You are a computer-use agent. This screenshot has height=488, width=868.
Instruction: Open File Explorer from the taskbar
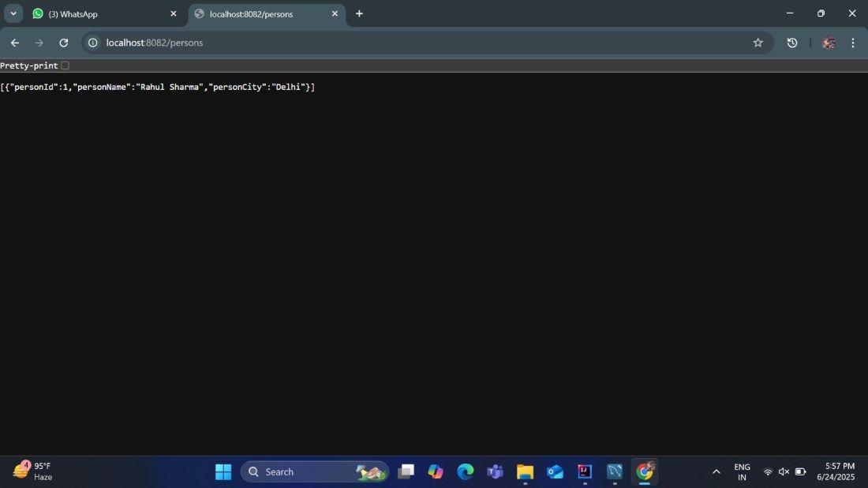pos(525,471)
